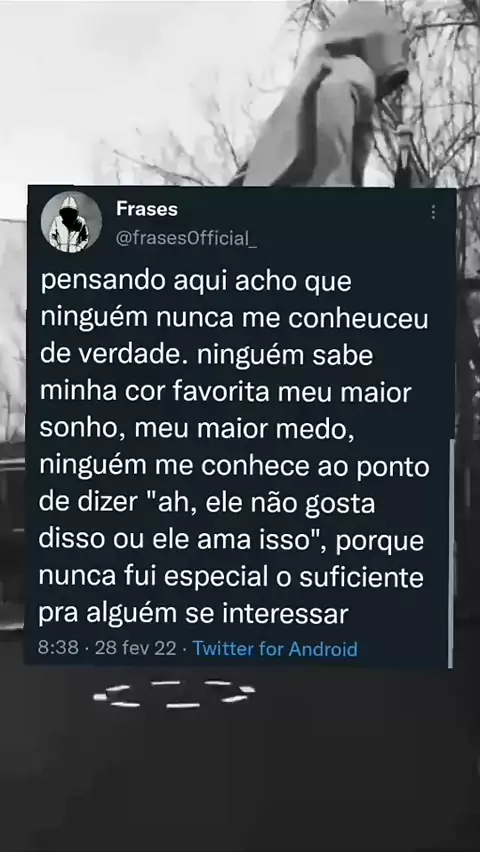
Task: Open the Frases display name
Action: 147,210
